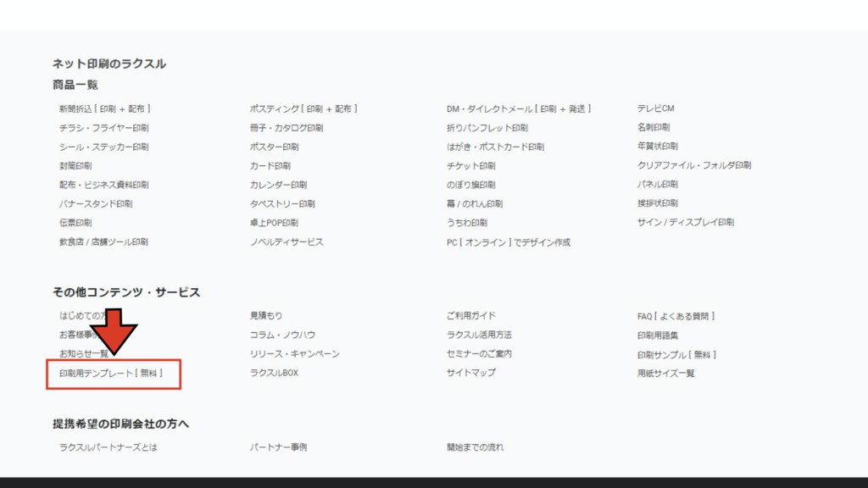The height and width of the screenshot is (488, 868).
Task: Go to カレンダー印刷 page
Action: click(x=278, y=185)
